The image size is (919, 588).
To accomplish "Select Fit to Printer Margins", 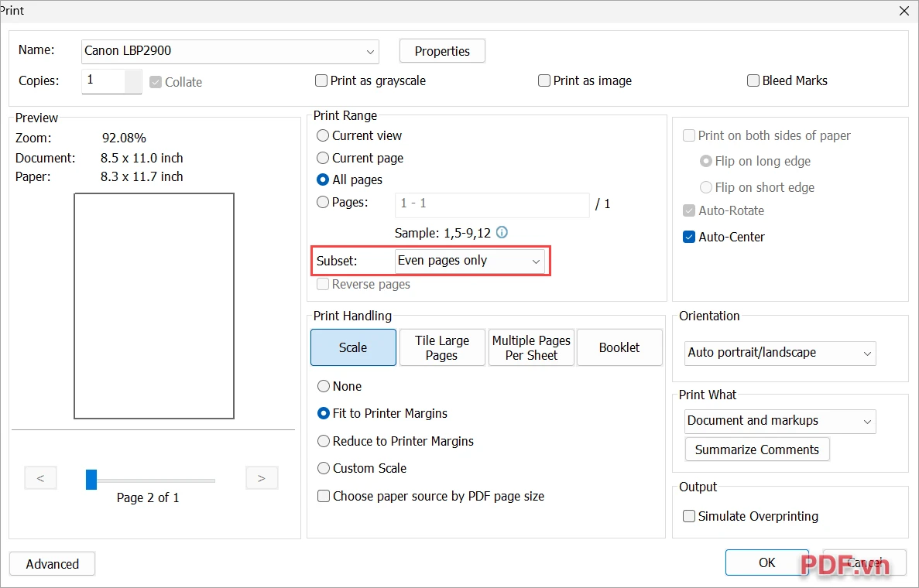I will coord(323,413).
